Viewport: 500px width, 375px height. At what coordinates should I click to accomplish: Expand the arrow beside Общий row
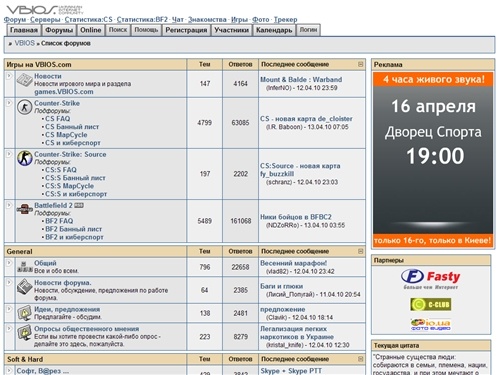click(9, 263)
